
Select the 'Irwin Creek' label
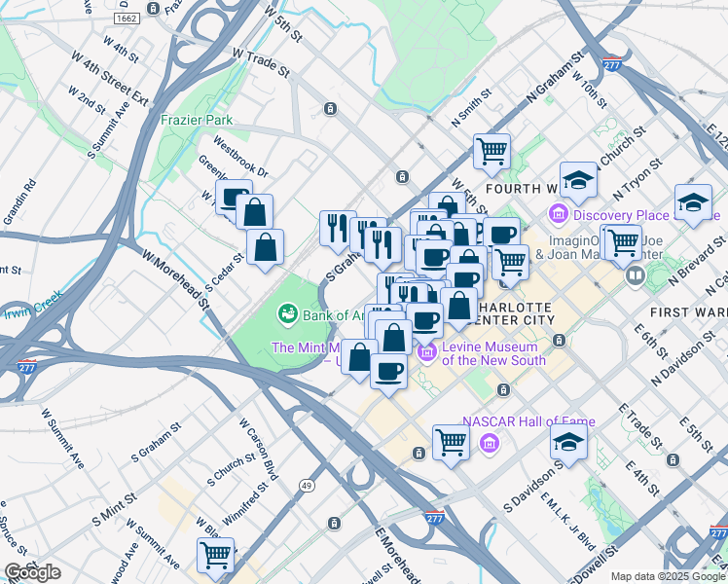(x=33, y=305)
